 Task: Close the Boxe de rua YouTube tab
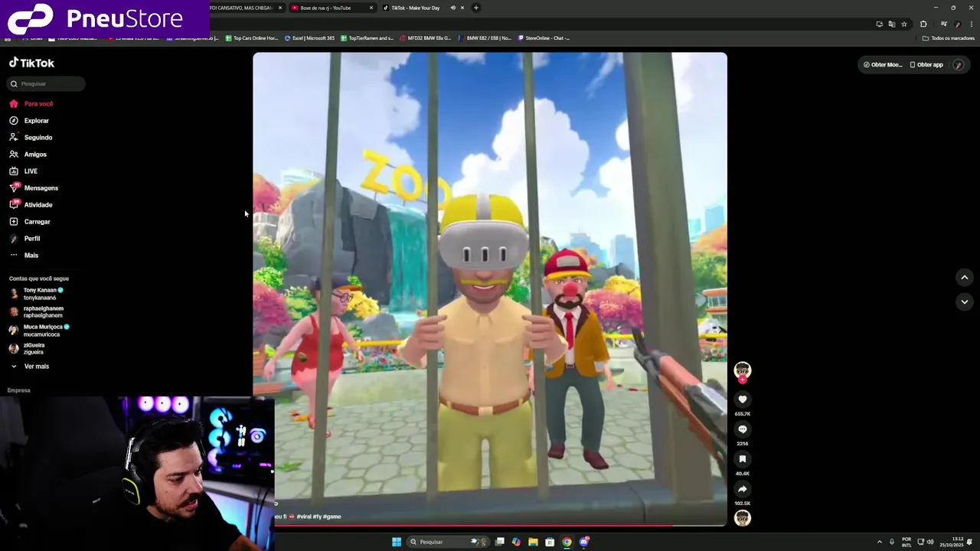pyautogui.click(x=371, y=8)
